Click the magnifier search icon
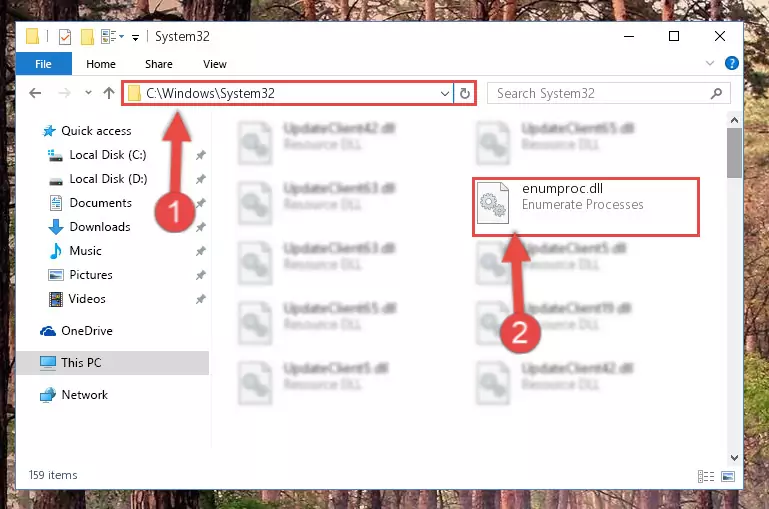This screenshot has height=509, width=769. point(716,93)
